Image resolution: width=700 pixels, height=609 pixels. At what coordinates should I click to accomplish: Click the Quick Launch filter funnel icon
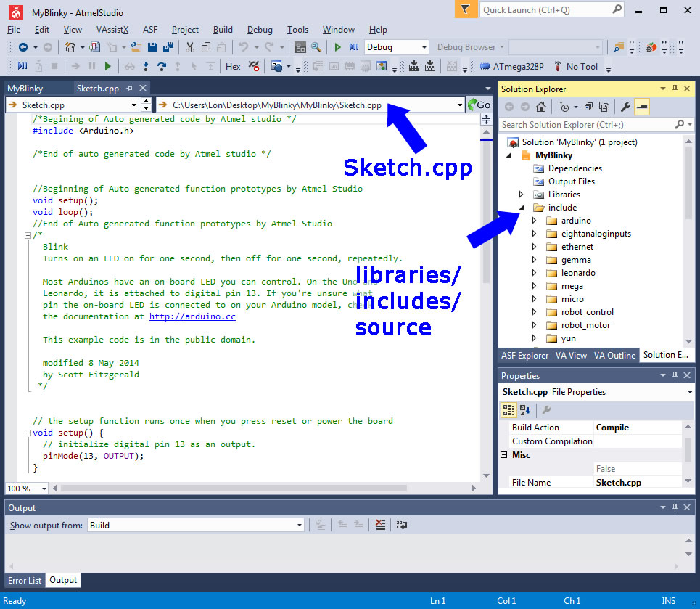point(465,9)
